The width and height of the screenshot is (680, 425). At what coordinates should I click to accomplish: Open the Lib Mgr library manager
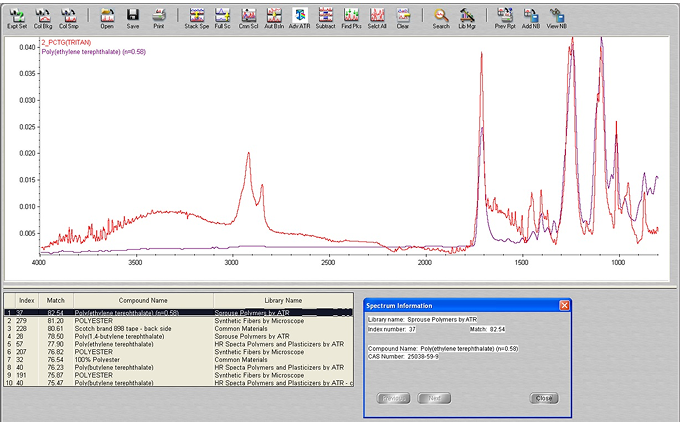467,17
